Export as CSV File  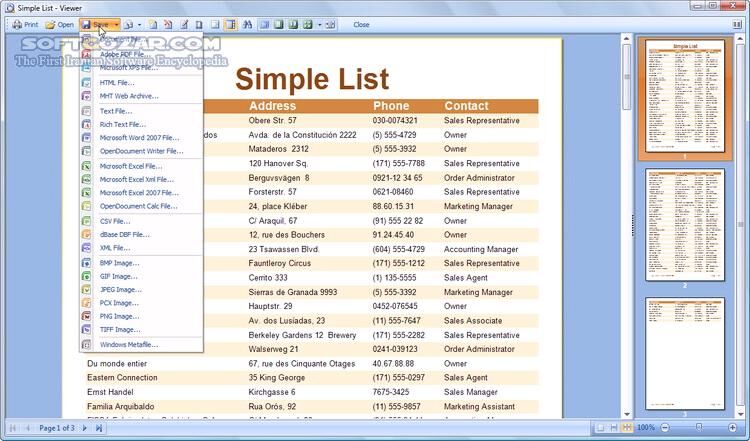[x=114, y=221]
